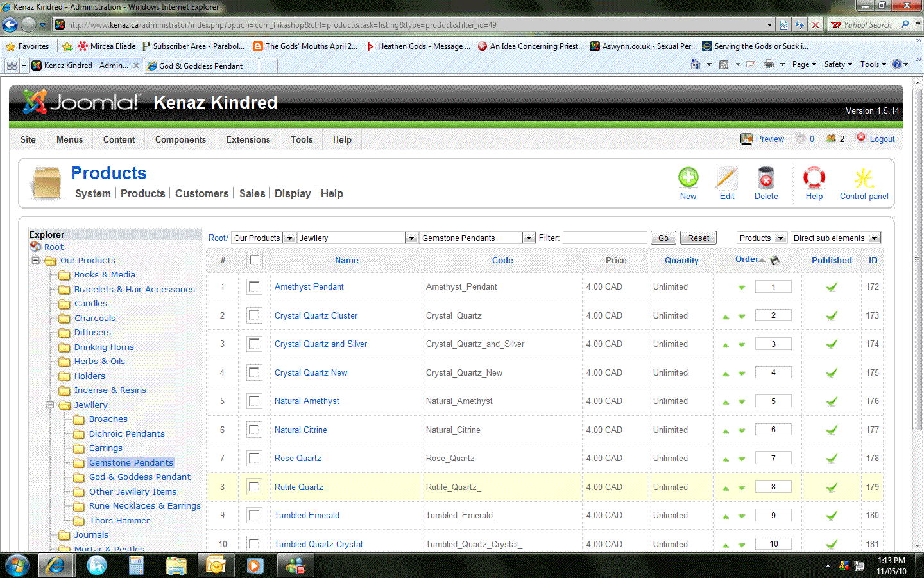Select Thors Hammer in the Explorer tree
The width and height of the screenshot is (924, 578).
click(x=119, y=521)
